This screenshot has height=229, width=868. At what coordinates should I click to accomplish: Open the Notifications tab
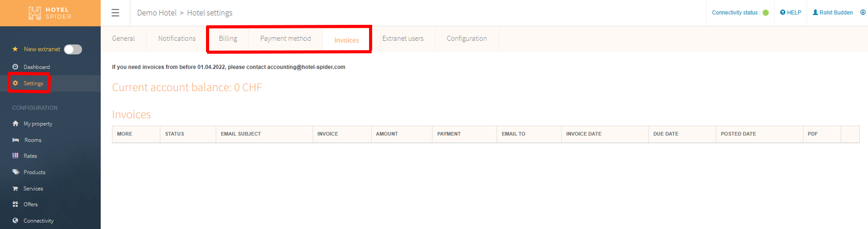coord(177,38)
